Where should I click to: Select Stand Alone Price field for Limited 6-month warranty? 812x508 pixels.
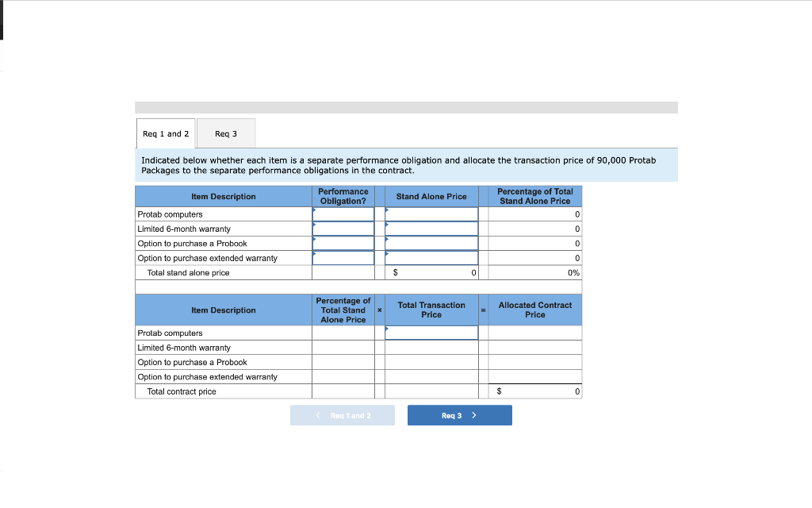[431, 229]
